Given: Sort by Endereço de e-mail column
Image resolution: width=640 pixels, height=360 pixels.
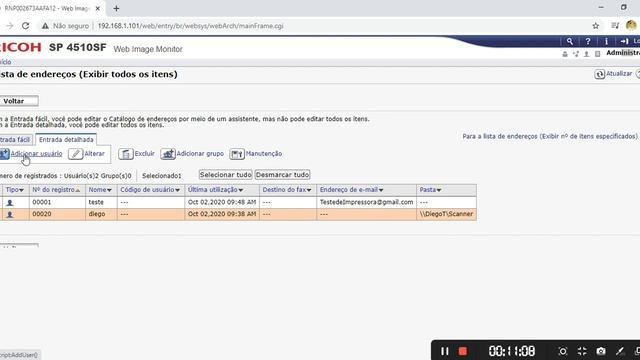Looking at the screenshot, I should tap(351, 190).
